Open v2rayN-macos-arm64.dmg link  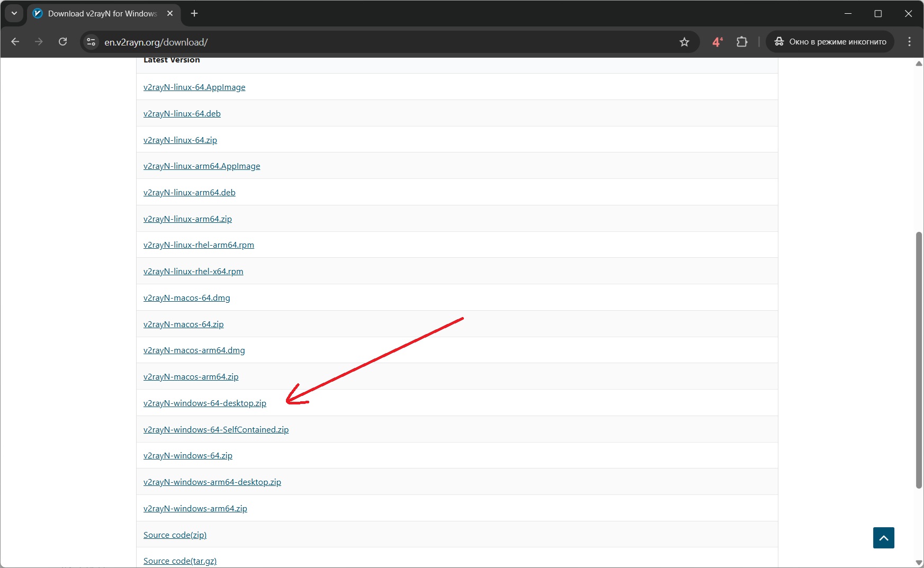pyautogui.click(x=194, y=350)
